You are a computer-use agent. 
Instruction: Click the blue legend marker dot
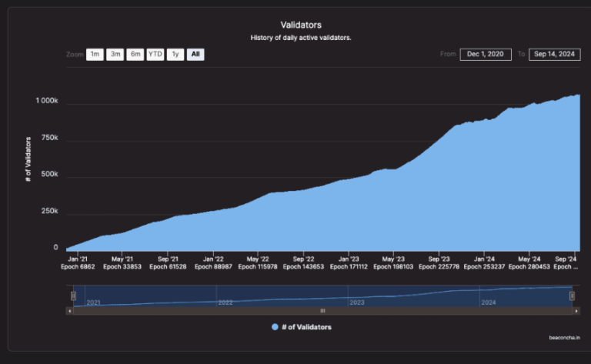(275, 327)
